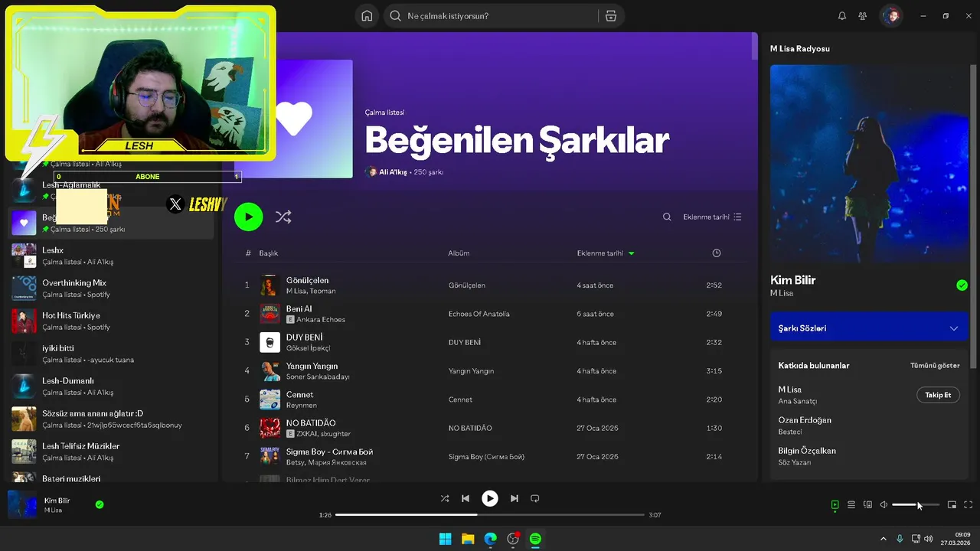Sort by Albüm column header

tap(459, 253)
